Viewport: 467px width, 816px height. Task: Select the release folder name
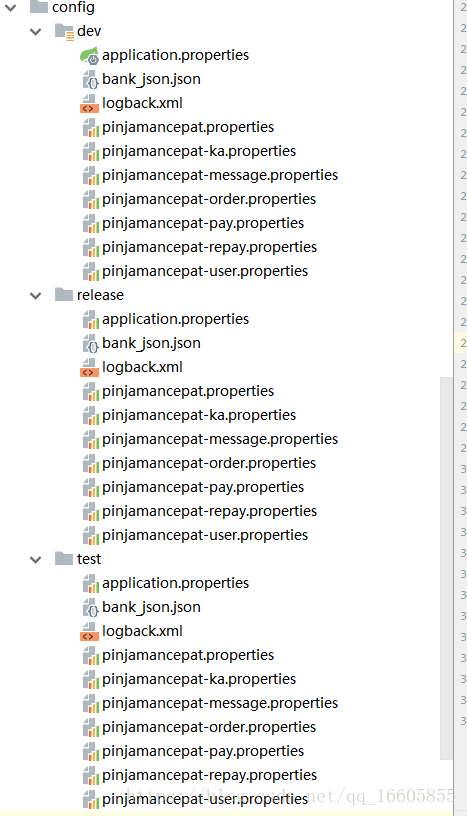[100, 295]
